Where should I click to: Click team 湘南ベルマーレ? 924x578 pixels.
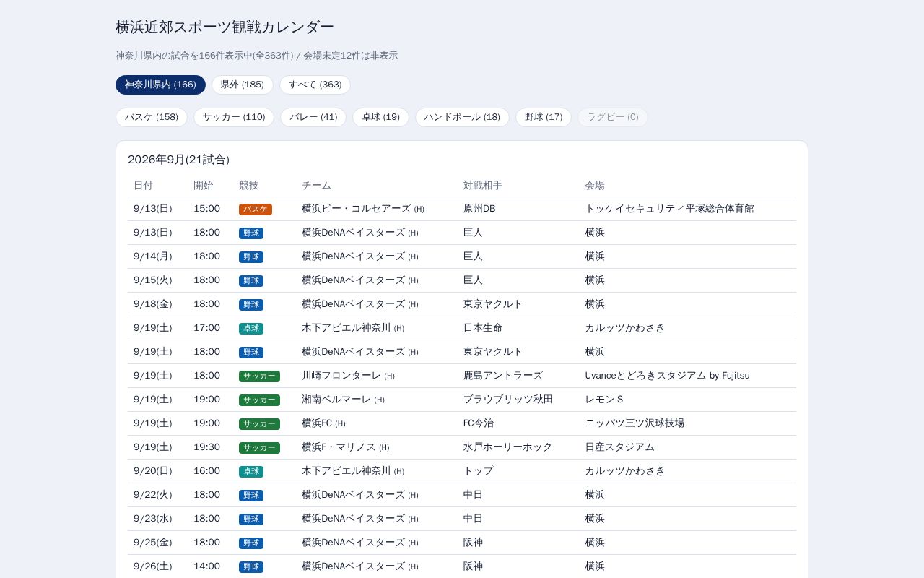(x=336, y=400)
